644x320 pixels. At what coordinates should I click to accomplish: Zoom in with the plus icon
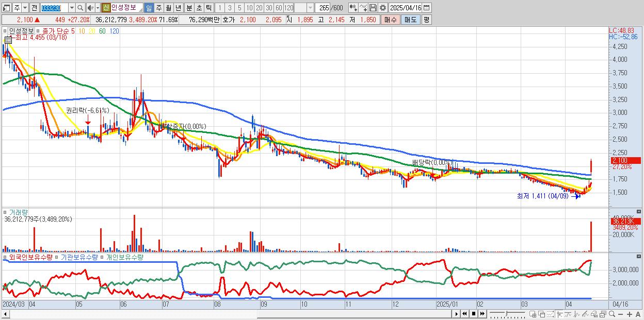pos(630,314)
